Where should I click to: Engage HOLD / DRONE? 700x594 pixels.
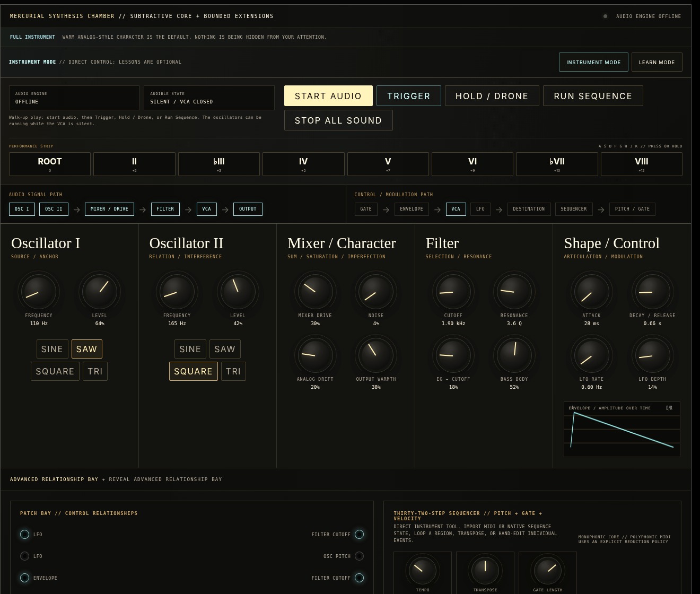pyautogui.click(x=492, y=95)
